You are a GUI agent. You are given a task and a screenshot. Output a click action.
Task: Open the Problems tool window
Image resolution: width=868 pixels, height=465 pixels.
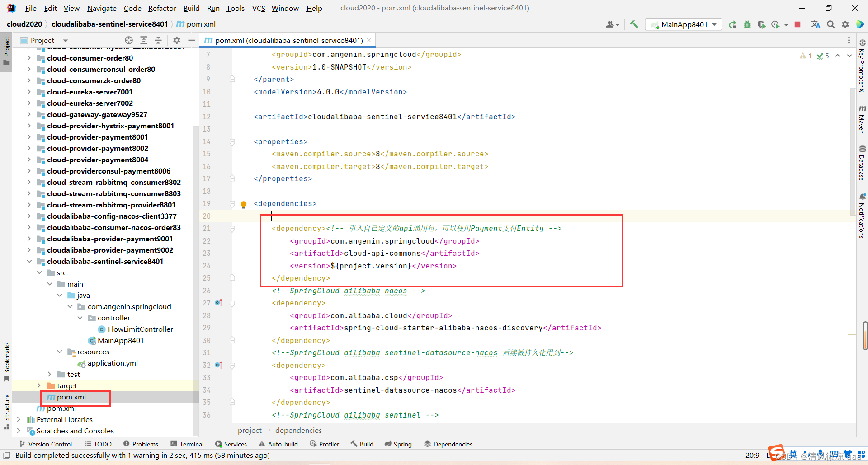pos(141,444)
